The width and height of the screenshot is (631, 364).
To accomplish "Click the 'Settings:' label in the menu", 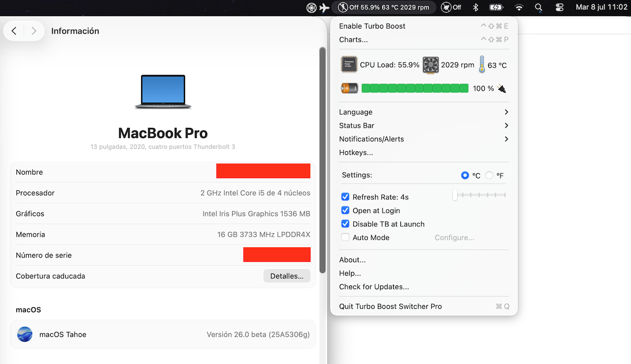I will pos(357,175).
